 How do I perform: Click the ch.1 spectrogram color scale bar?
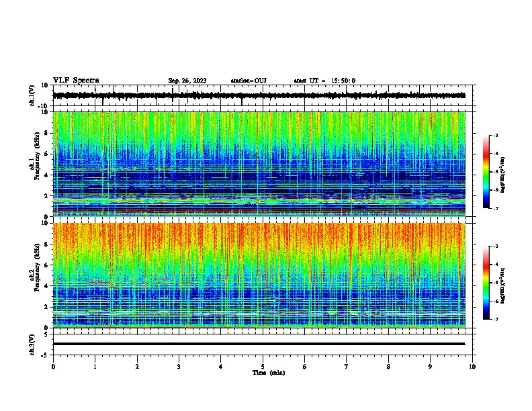pyautogui.click(x=486, y=172)
